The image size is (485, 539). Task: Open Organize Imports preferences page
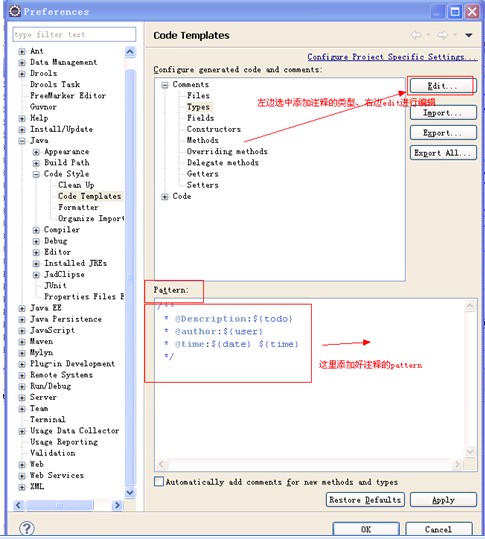point(91,219)
